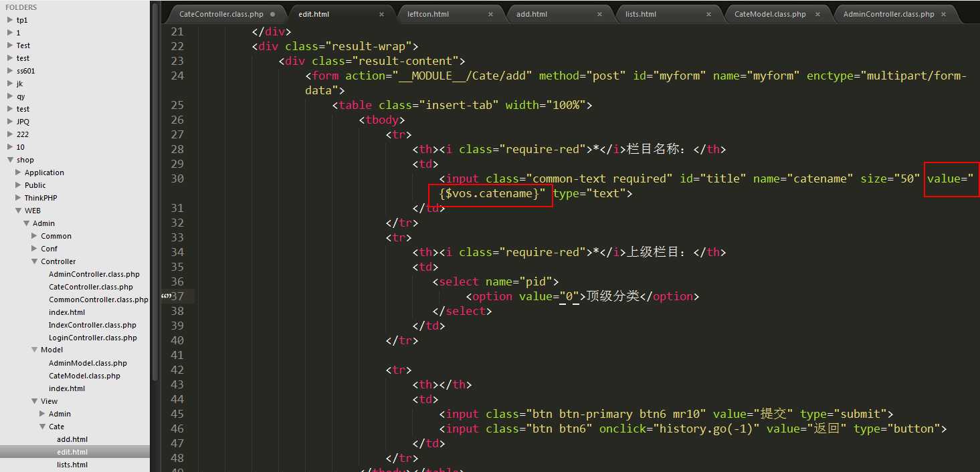Switch to the lists.html tab
This screenshot has width=980, height=472.
click(x=640, y=14)
